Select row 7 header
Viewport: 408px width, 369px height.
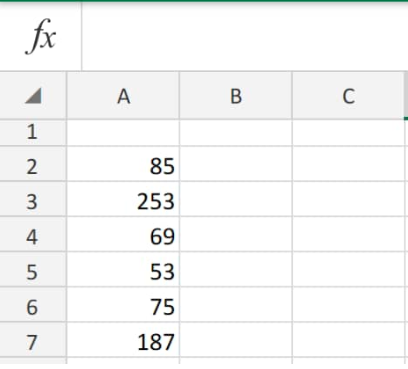click(33, 340)
